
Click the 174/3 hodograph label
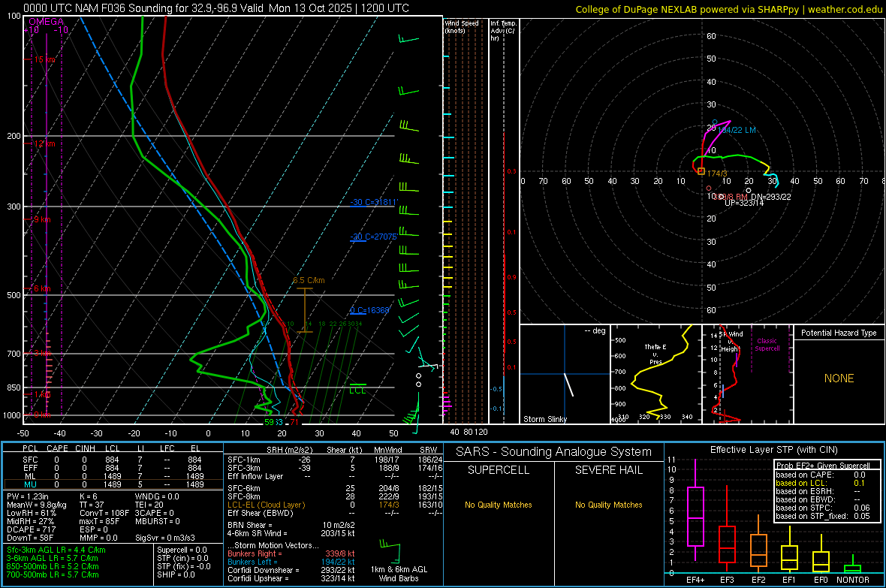pyautogui.click(x=717, y=173)
